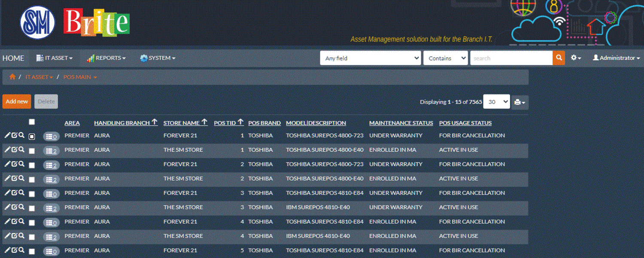Click the Add new button
Viewport: 644px width, 258px height.
pos(17,101)
